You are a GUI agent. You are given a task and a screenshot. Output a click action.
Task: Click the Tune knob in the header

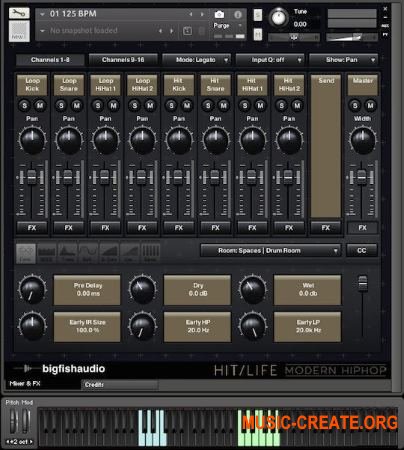coord(278,17)
